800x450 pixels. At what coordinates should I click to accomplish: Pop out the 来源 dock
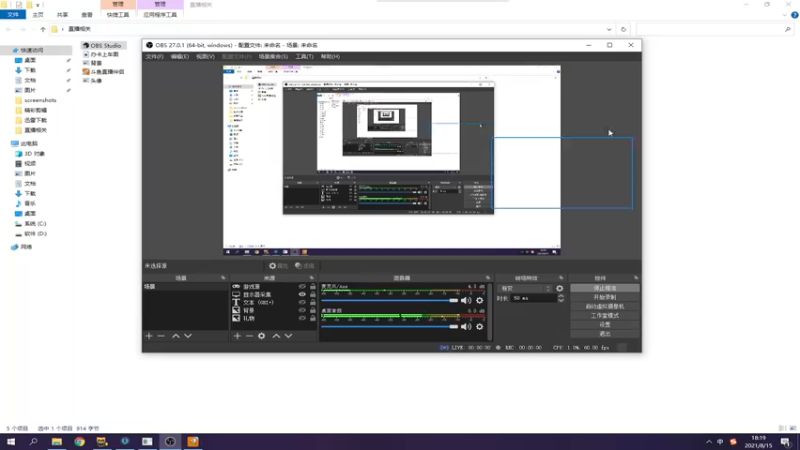tap(312, 278)
